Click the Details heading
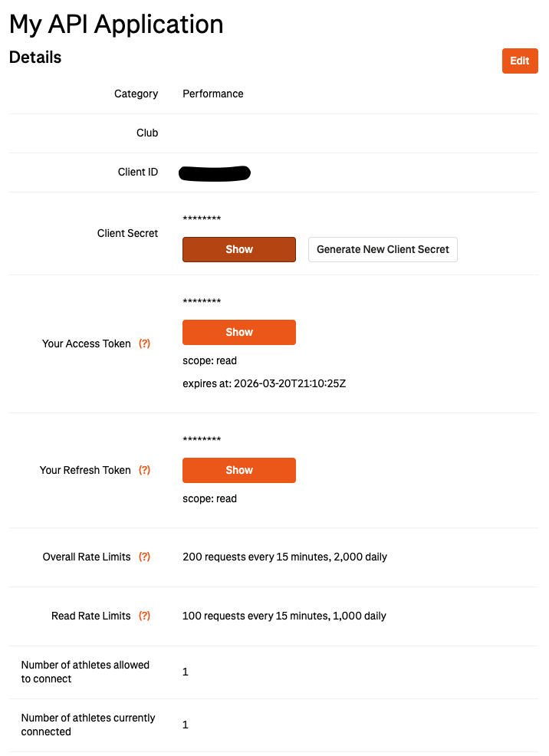549x756 pixels. point(35,57)
